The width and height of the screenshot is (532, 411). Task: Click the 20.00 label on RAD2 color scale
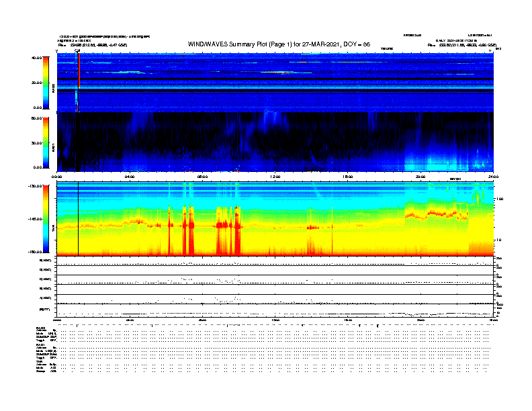tap(37, 83)
